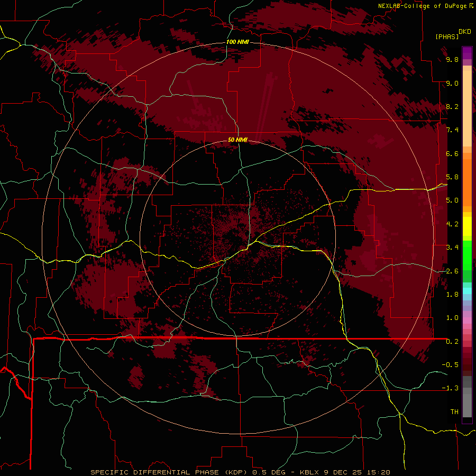Click the 1.0 legend value
The image size is (476, 476).
[452, 318]
